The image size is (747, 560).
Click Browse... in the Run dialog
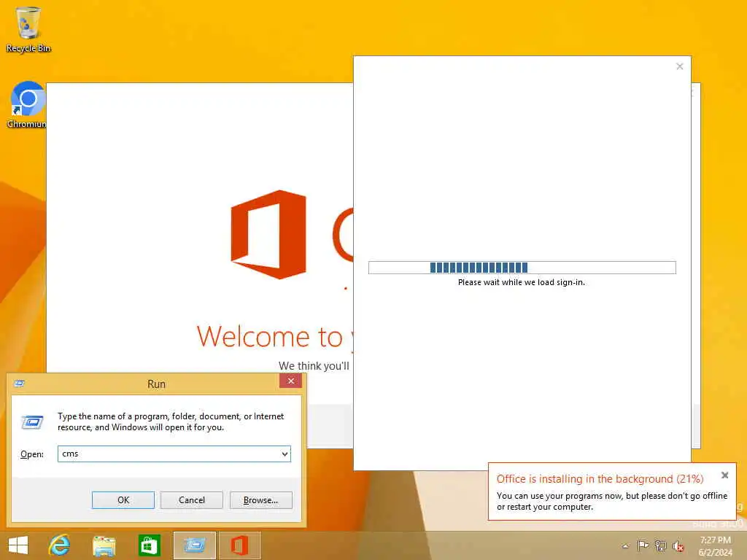pos(260,500)
